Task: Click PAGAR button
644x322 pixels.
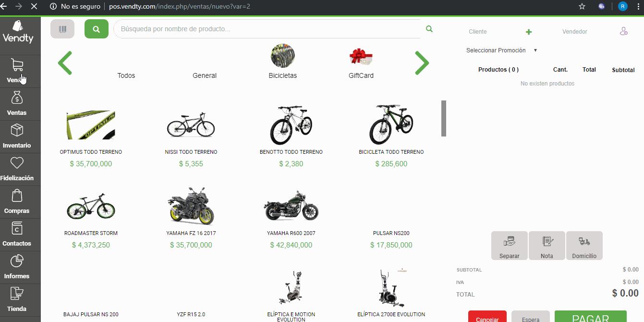Action: pyautogui.click(x=591, y=316)
